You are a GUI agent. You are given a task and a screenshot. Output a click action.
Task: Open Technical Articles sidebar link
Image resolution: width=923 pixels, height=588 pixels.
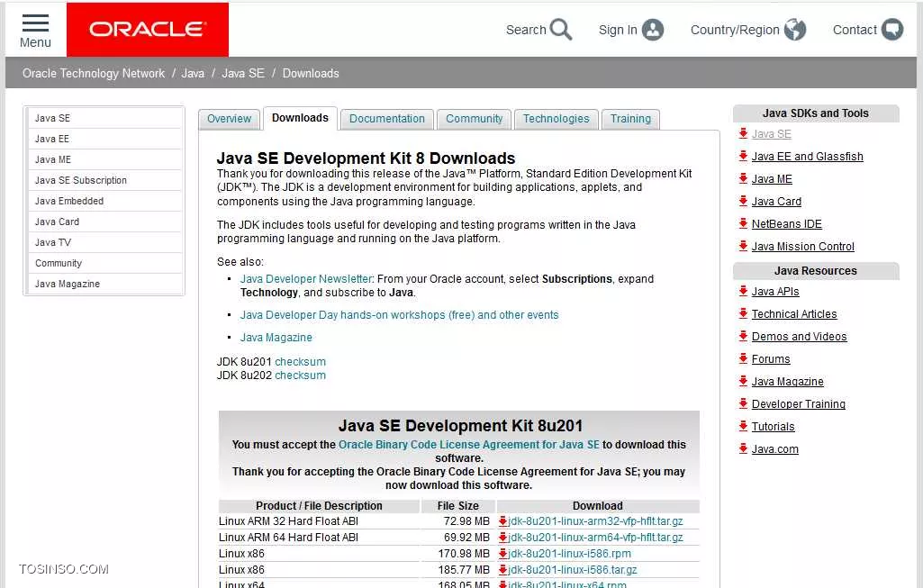794,313
